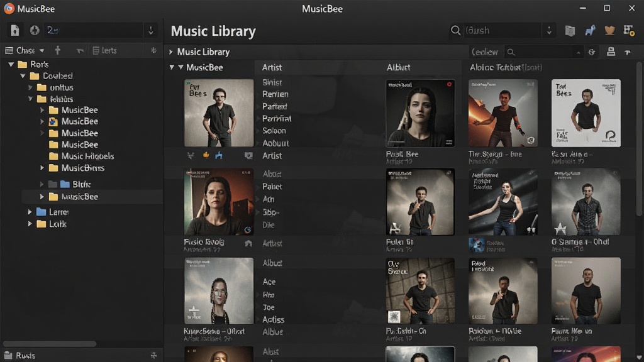Click the main vertical scrollbar thumb

coord(639,140)
